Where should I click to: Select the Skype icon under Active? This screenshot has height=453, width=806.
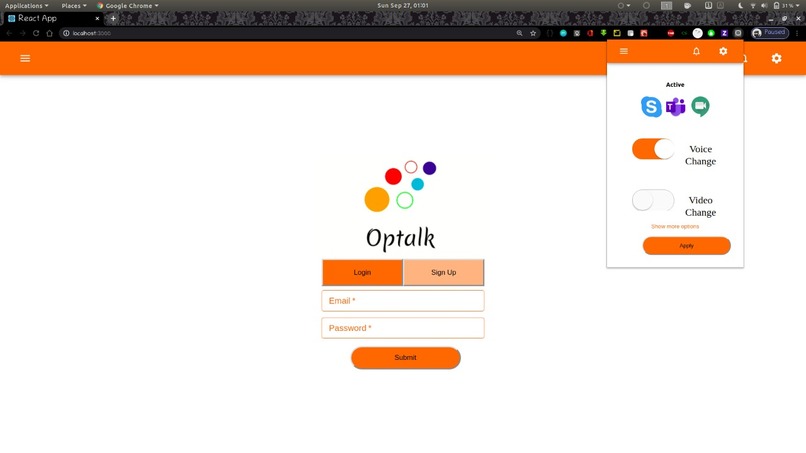tap(651, 106)
